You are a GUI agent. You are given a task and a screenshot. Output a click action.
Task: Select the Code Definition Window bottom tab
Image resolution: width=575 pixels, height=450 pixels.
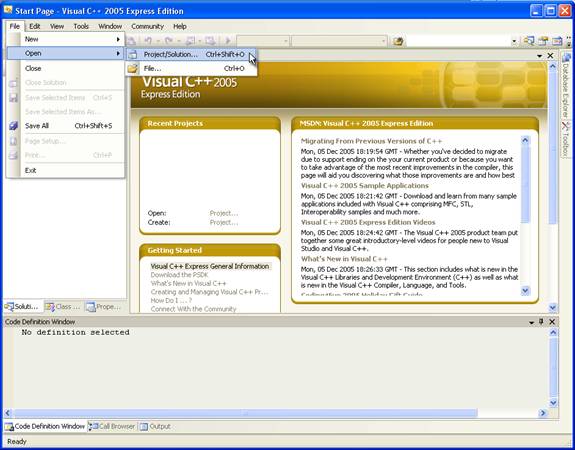(45, 427)
